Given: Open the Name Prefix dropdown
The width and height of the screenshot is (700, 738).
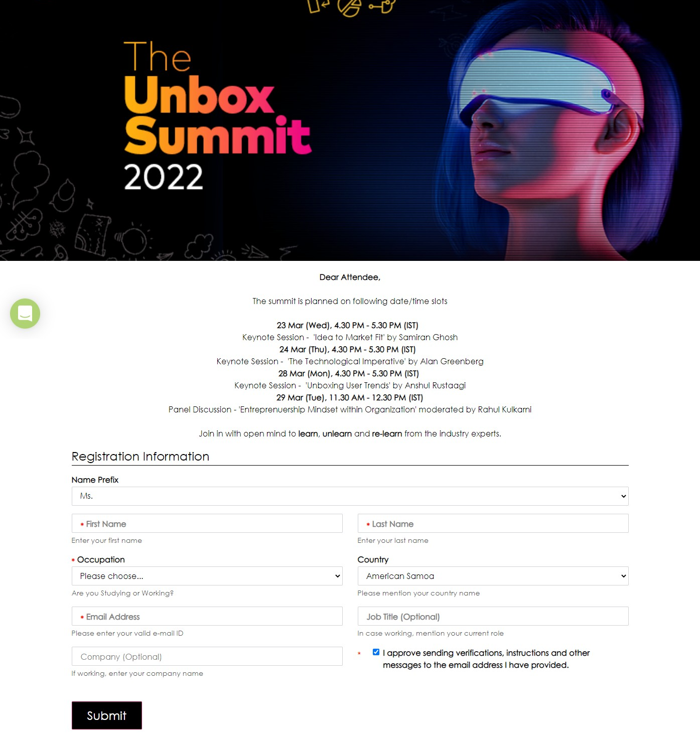Looking at the screenshot, I should 350,496.
